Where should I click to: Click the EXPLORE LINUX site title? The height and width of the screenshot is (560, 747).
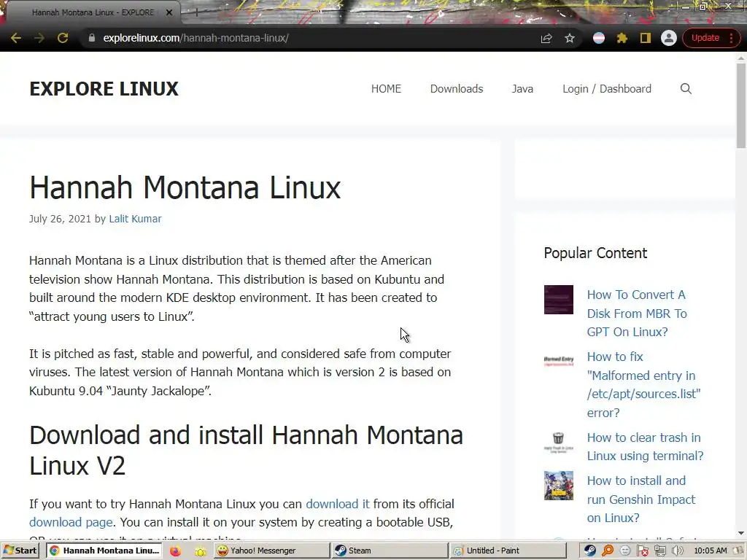coord(104,88)
